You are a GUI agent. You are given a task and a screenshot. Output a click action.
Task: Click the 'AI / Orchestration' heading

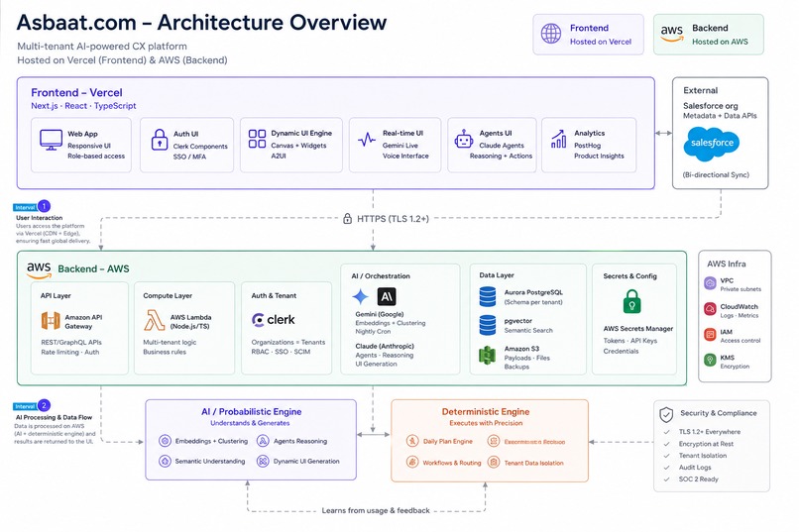(381, 276)
